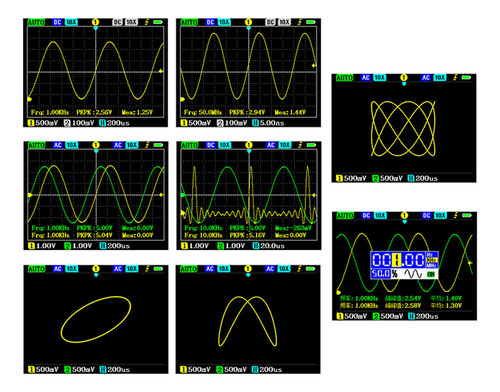Image resolution: width=500 pixels, height=392 pixels.
Task: Click the lightning trigger icon on 20.0us pulse screen
Action: click(300, 145)
